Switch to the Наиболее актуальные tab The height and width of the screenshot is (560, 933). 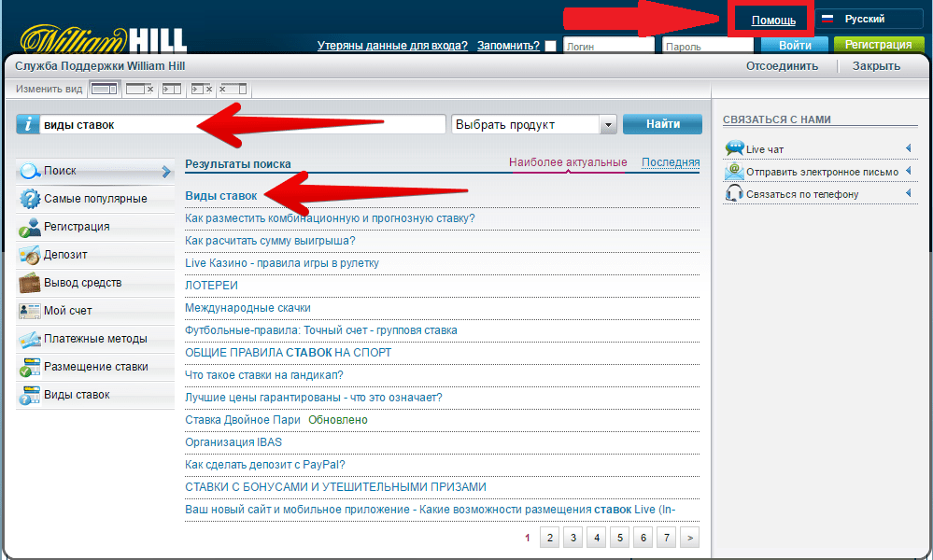tap(568, 162)
